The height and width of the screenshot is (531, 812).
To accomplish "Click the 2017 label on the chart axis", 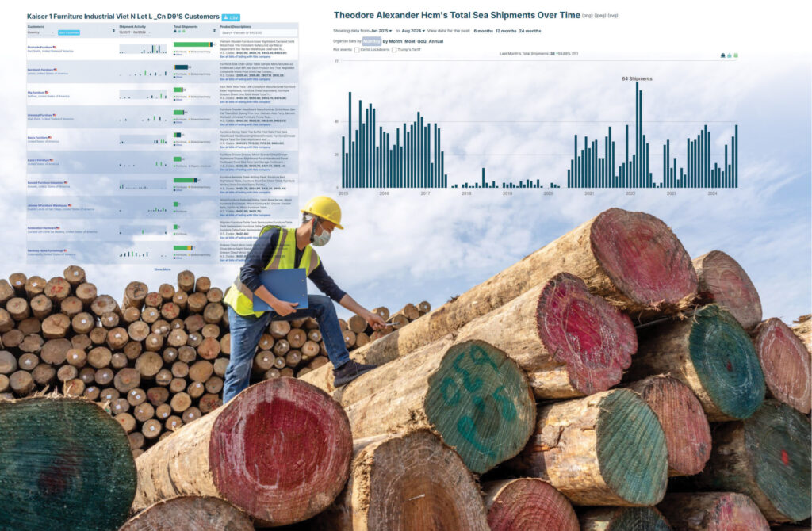I will point(425,193).
